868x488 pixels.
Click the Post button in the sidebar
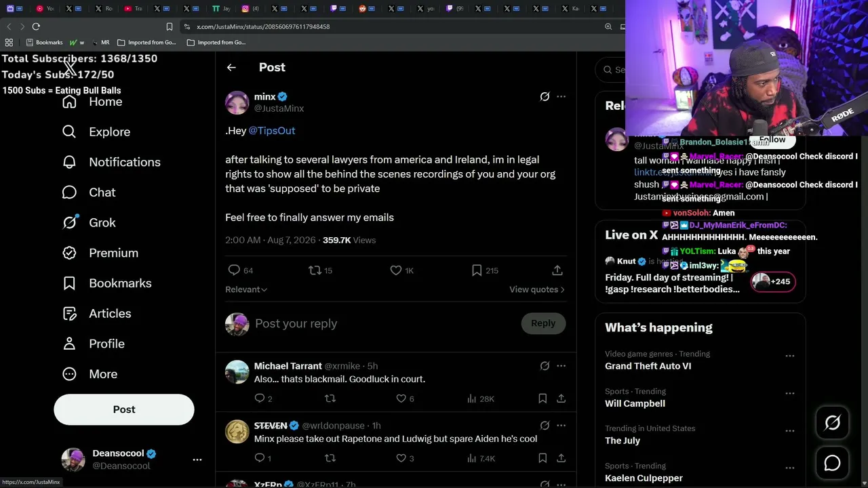pyautogui.click(x=124, y=409)
